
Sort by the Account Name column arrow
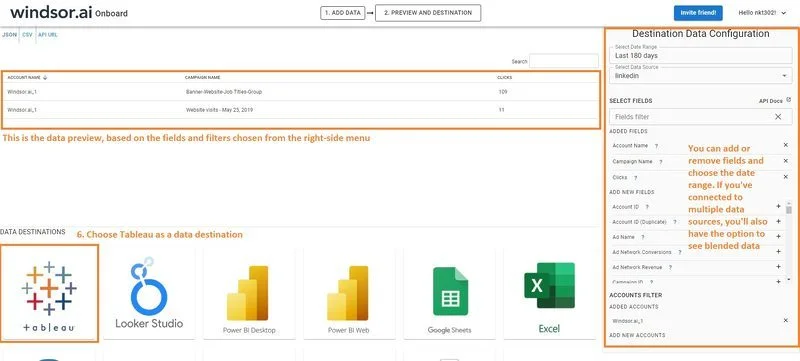pyautogui.click(x=45, y=78)
